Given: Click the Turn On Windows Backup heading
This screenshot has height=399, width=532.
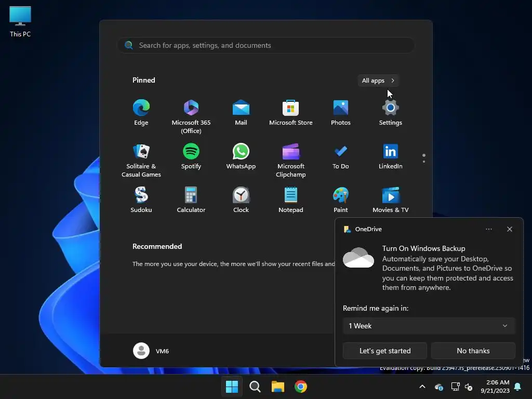Looking at the screenshot, I should 423,248.
